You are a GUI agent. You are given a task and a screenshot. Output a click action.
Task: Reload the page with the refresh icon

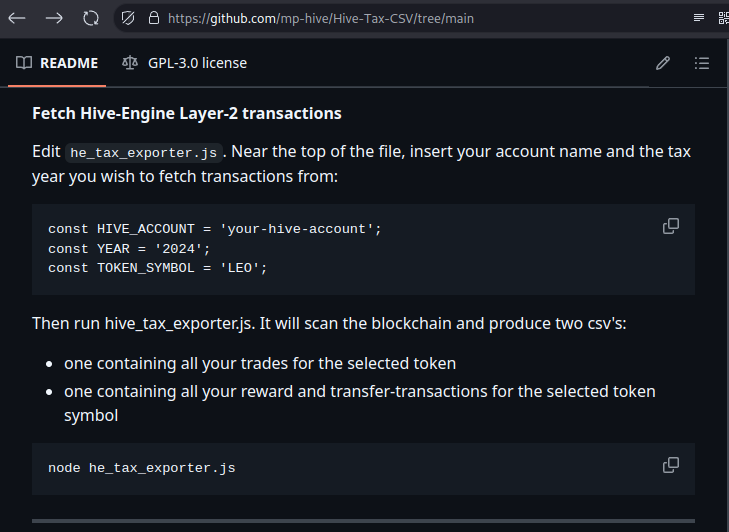[x=91, y=19]
